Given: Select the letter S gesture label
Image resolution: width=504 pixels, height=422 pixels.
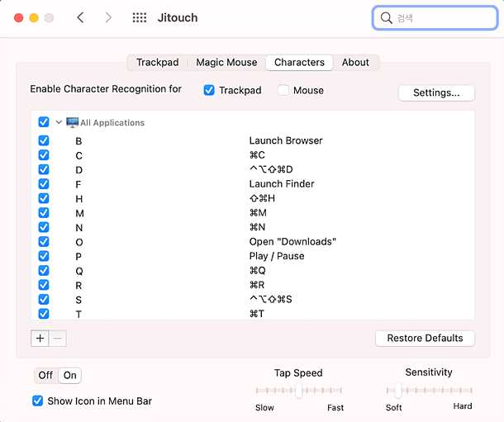Looking at the screenshot, I should pyautogui.click(x=78, y=300).
